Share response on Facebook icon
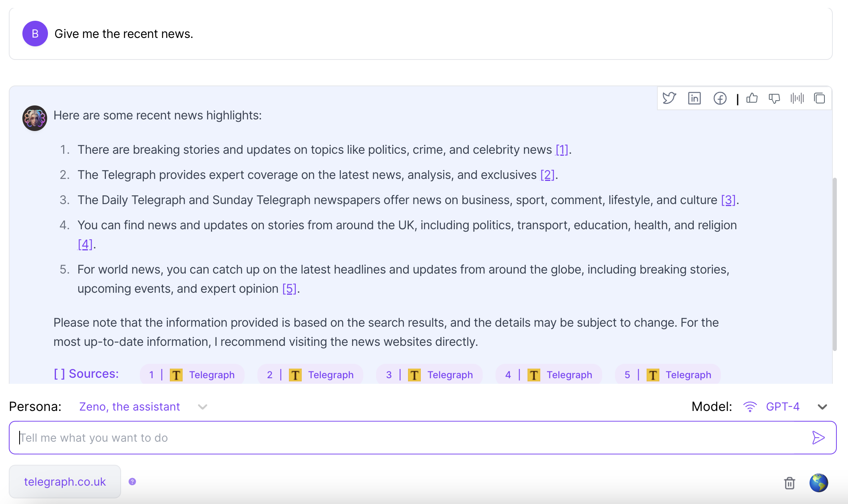The height and width of the screenshot is (504, 848). (720, 98)
